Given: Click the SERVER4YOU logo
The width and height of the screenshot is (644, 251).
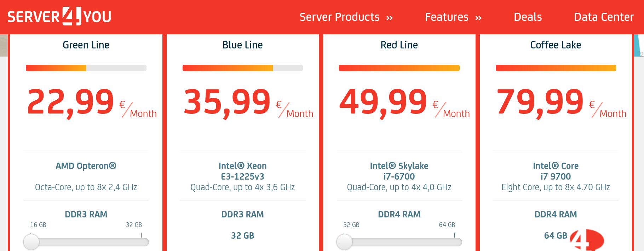Looking at the screenshot, I should (x=59, y=16).
